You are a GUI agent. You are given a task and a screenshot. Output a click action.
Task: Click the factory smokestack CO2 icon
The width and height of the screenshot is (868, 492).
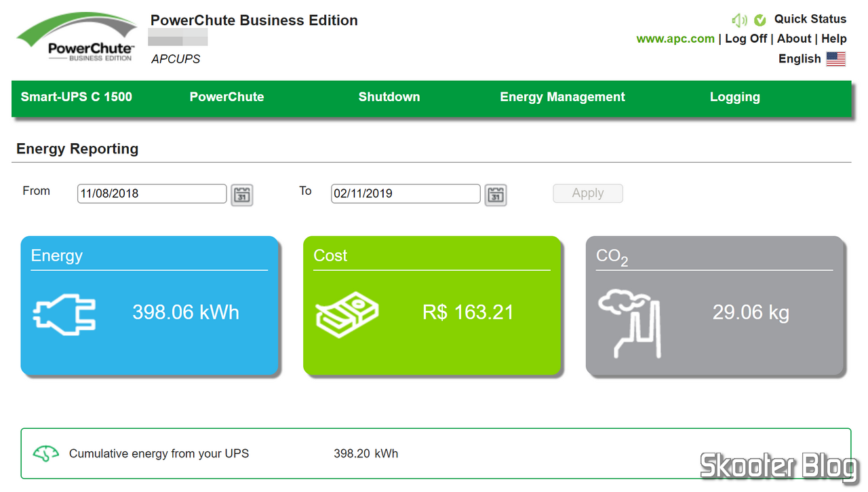[629, 322]
